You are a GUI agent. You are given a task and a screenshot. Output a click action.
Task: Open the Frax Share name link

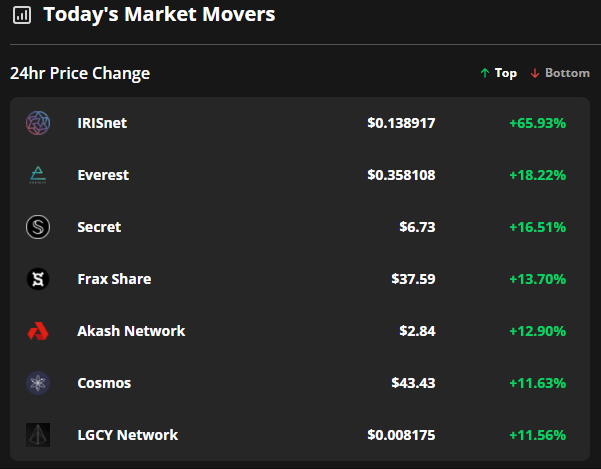(114, 279)
